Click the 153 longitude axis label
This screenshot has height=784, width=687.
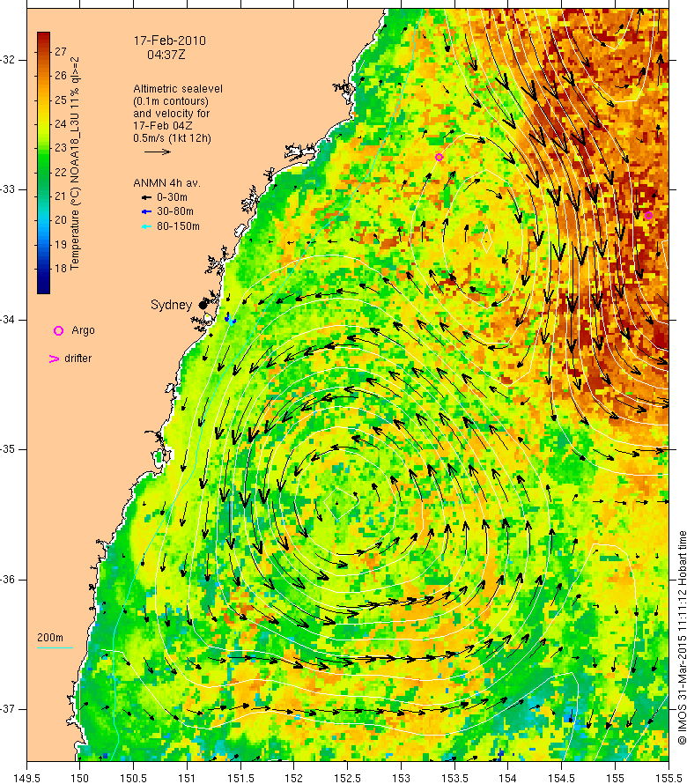tap(401, 778)
